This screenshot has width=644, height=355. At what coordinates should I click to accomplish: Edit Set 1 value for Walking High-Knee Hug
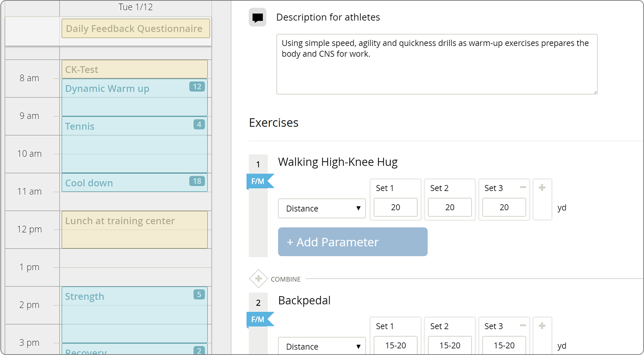pos(395,207)
